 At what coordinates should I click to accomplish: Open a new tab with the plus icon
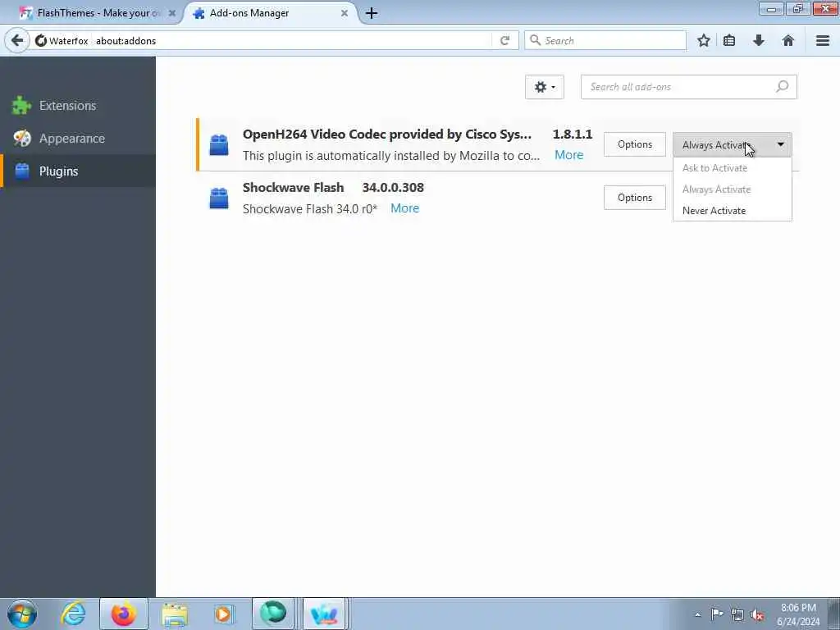(372, 13)
